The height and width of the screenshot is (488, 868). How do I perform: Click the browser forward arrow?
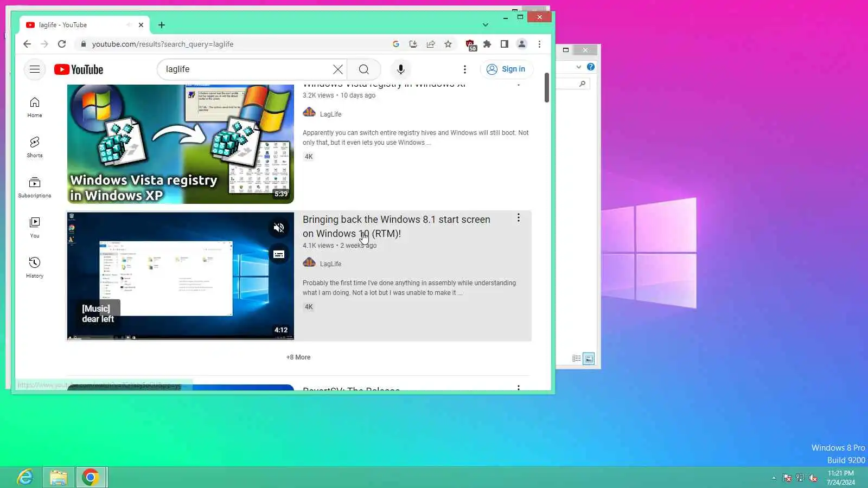click(x=44, y=44)
